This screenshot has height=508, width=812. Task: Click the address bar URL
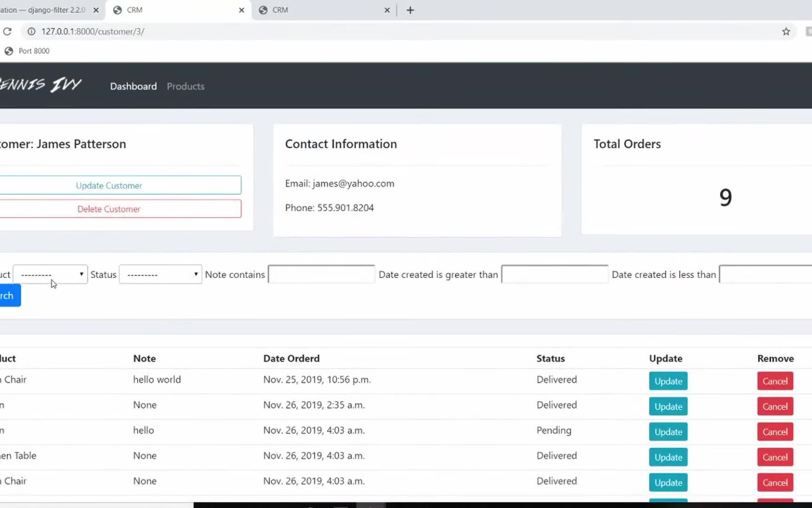pos(93,32)
